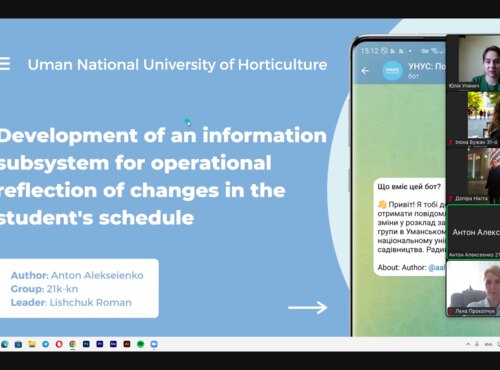500x370 pixels.
Task: Open File Explorer from the taskbar
Action: pos(32,344)
